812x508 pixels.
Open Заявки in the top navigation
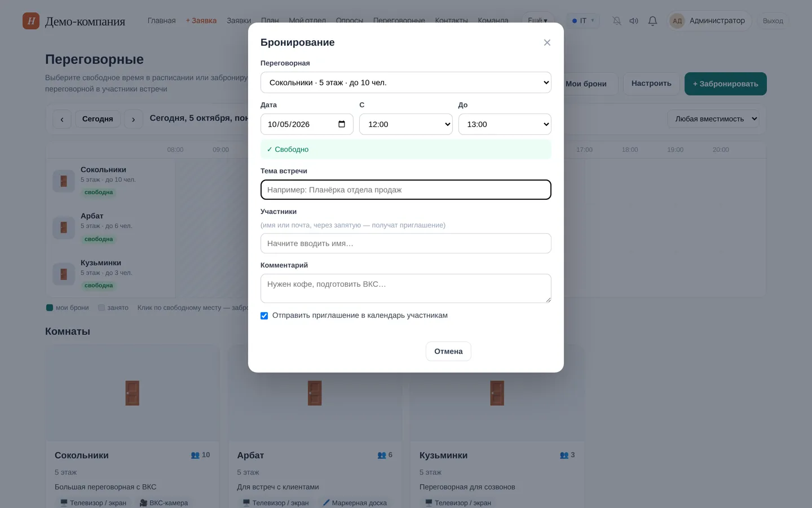coord(239,21)
